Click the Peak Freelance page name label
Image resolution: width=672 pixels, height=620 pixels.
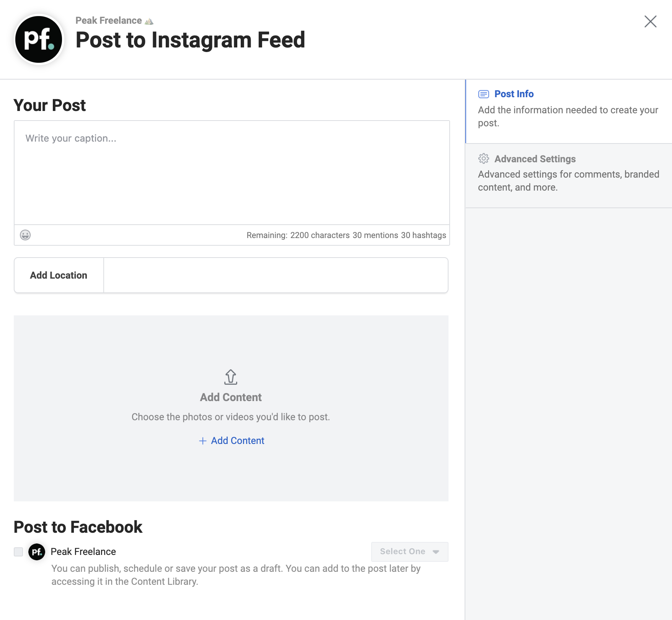(83, 552)
